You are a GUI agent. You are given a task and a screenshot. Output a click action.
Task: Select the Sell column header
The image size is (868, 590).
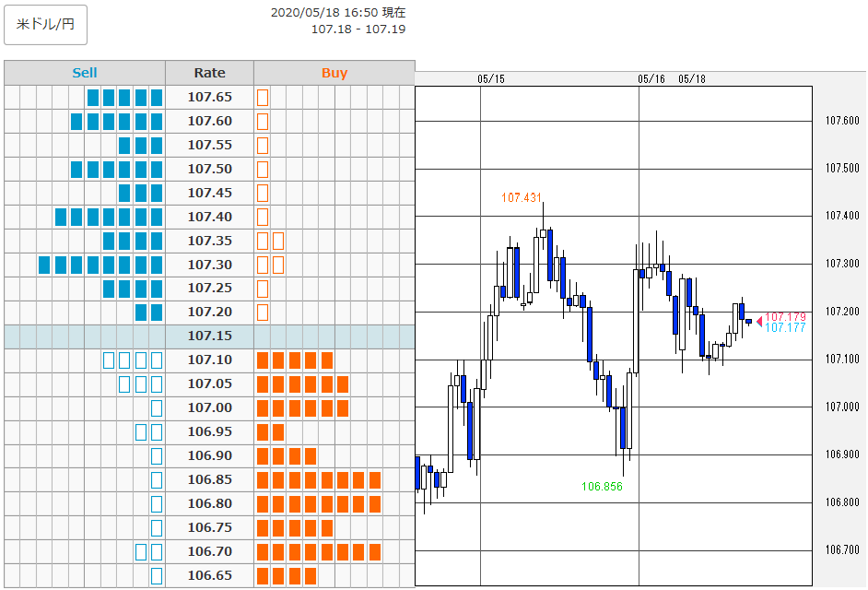[x=85, y=73]
